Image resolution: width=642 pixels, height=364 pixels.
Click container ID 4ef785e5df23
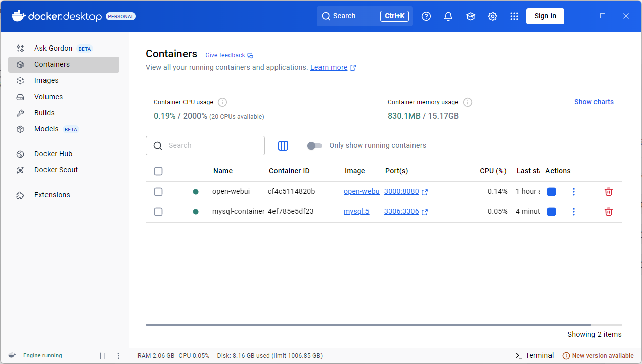pyautogui.click(x=291, y=212)
